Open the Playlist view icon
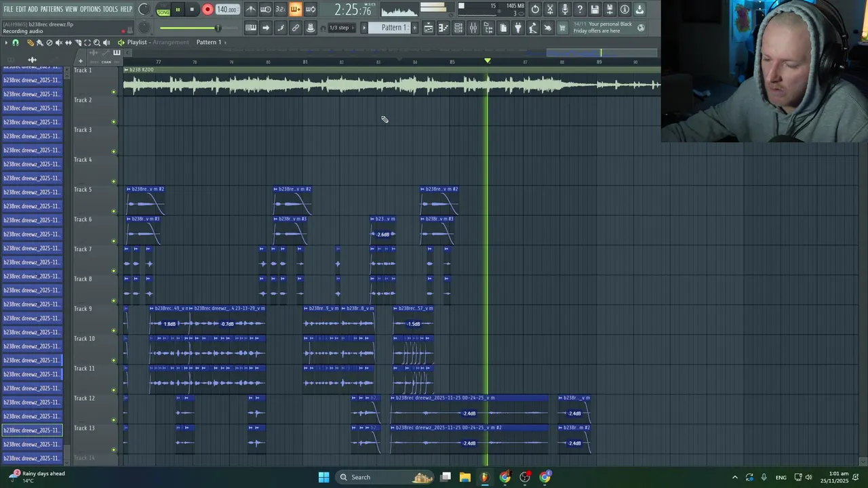Viewport: 868px width, 488px height. click(429, 28)
